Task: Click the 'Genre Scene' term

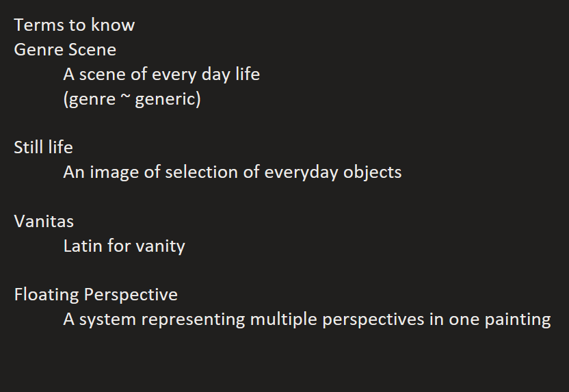Action: [65, 50]
